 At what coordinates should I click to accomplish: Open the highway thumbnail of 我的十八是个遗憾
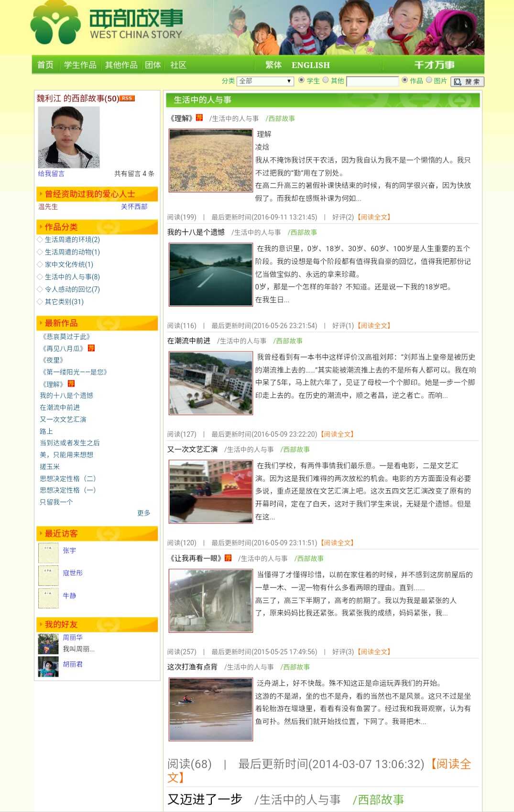[211, 274]
